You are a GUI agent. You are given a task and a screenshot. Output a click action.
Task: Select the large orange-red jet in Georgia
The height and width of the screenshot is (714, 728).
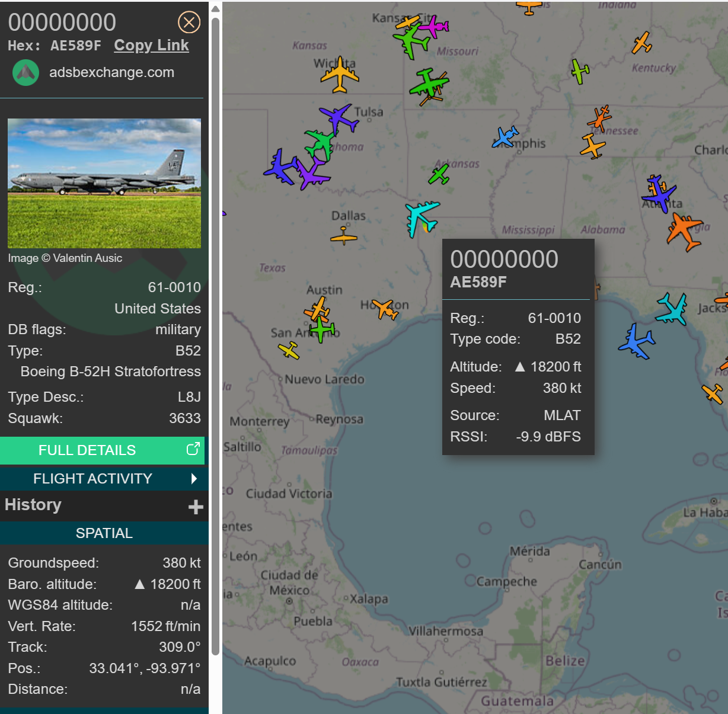click(x=684, y=231)
